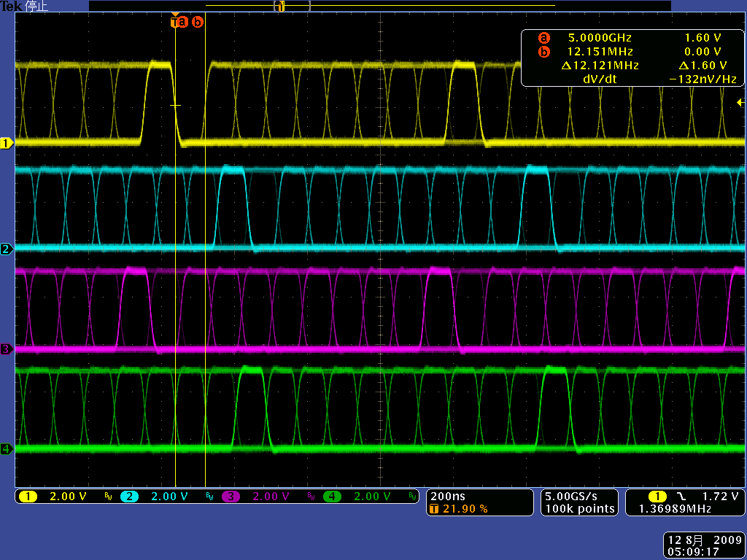Viewport: 747px width, 560px height.
Task: Click the 5.0000GHz cursor a reading
Action: click(600, 38)
